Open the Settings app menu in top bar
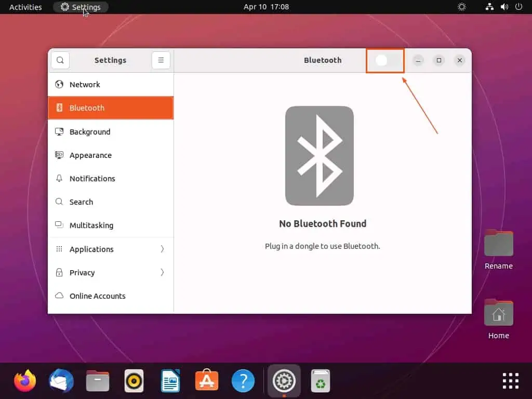The image size is (532, 399). click(81, 7)
